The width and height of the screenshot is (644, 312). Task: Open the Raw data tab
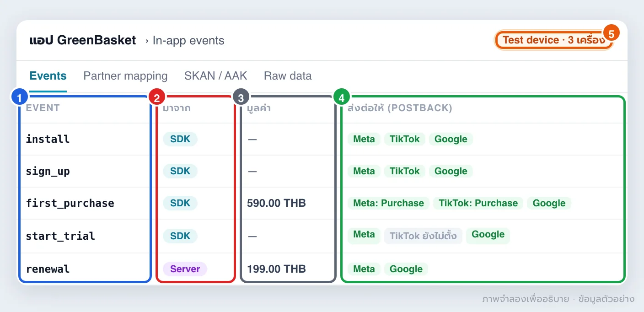(x=288, y=76)
